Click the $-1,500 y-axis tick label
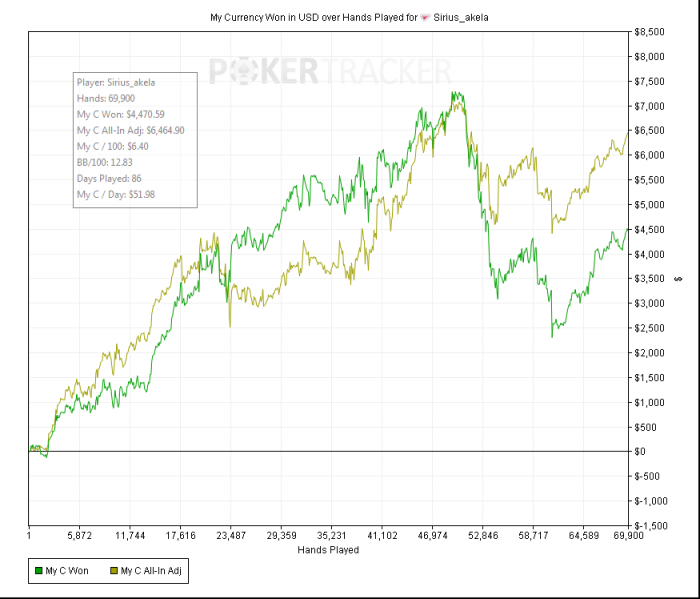700x599 pixels. (x=650, y=526)
